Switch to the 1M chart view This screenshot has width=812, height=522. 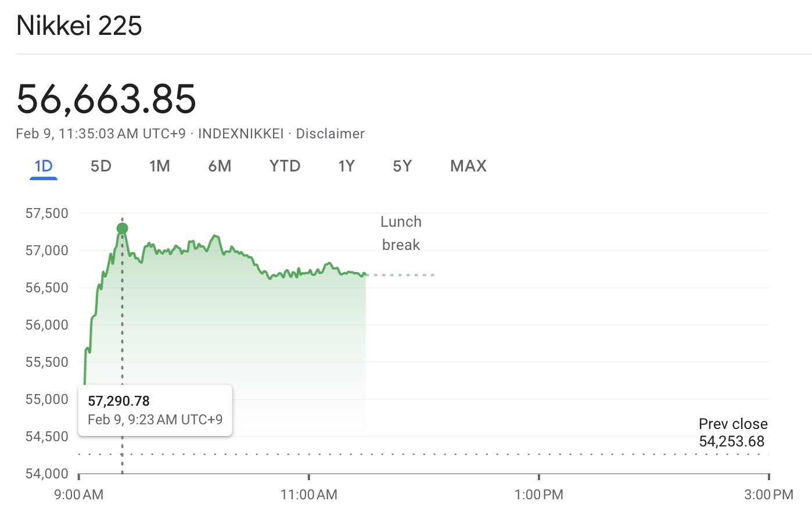point(160,166)
